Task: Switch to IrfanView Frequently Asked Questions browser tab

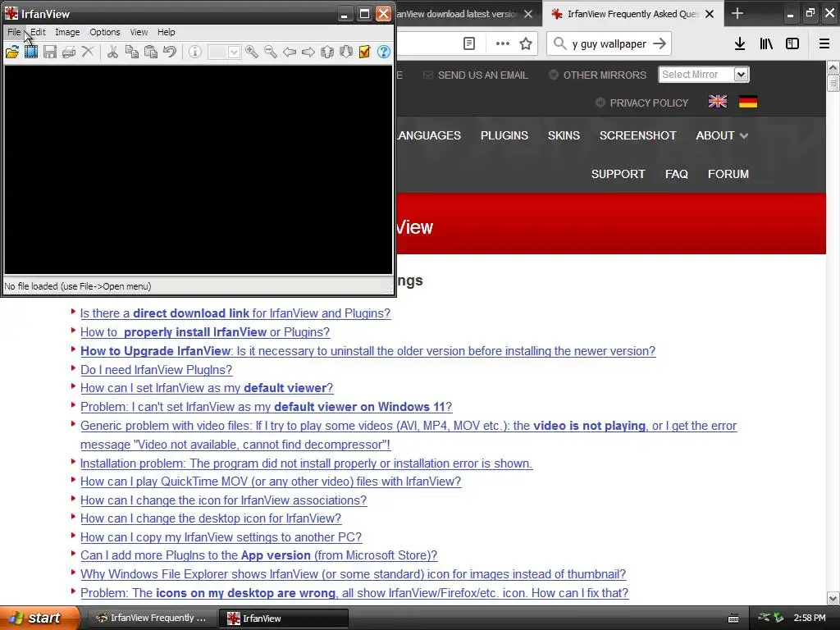Action: point(632,14)
